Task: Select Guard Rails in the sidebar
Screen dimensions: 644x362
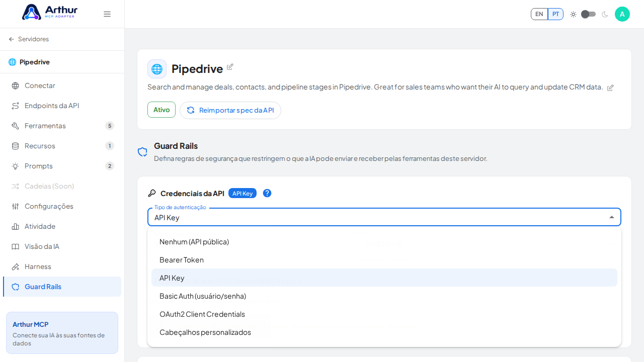Action: click(62, 287)
